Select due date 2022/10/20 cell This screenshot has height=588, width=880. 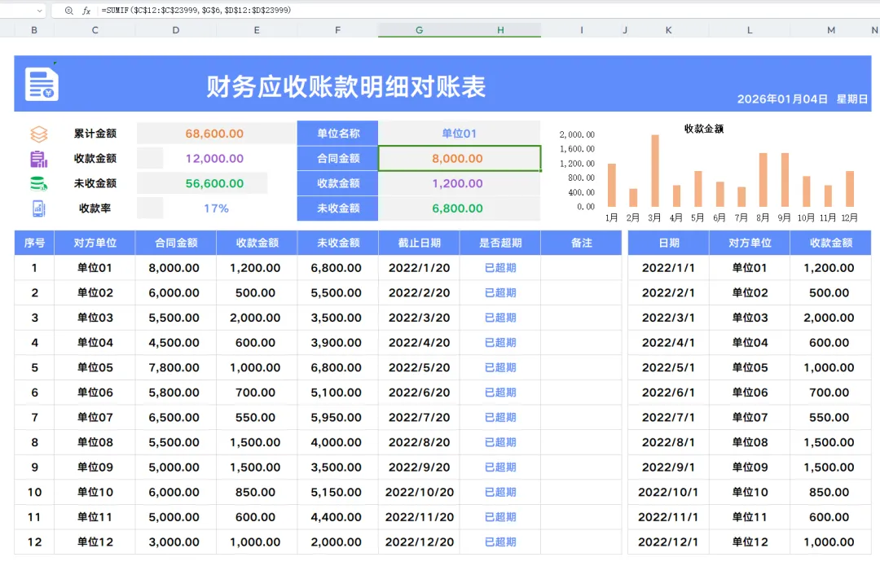[x=419, y=492]
